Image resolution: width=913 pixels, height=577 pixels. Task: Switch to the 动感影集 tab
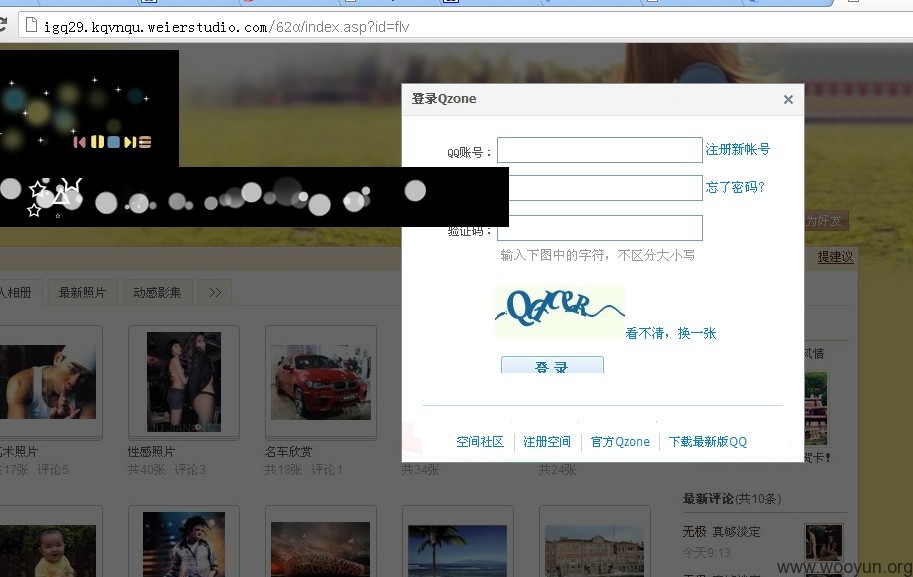(x=157, y=292)
